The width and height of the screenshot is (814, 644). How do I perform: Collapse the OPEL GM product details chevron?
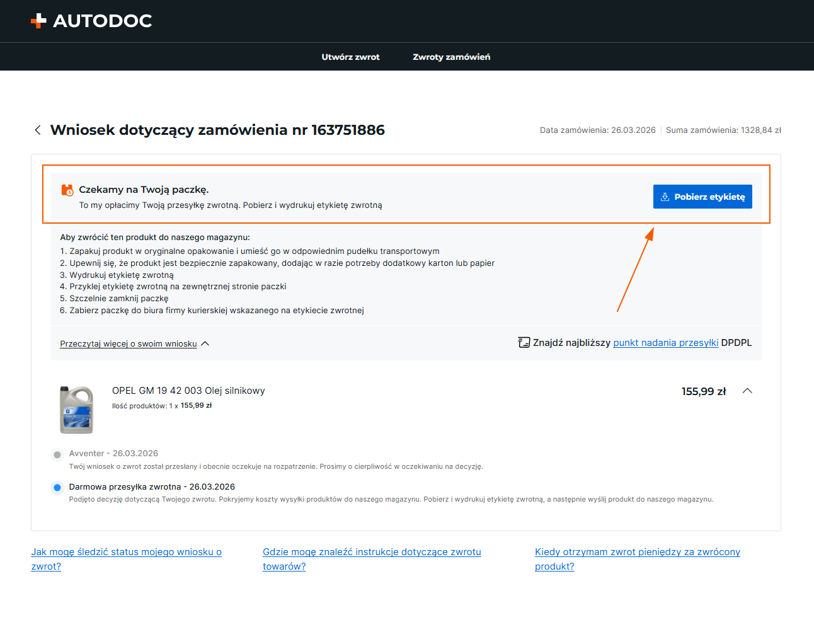(747, 391)
